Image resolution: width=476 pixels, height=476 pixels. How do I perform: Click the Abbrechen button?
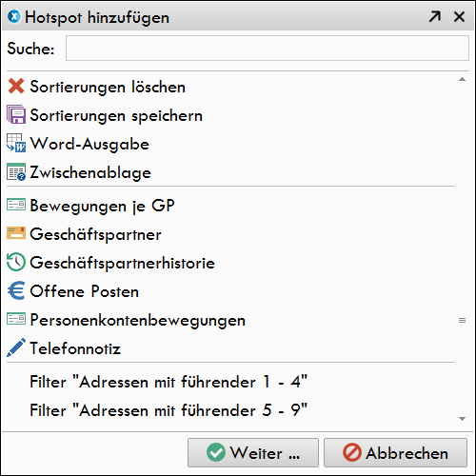pos(395,453)
